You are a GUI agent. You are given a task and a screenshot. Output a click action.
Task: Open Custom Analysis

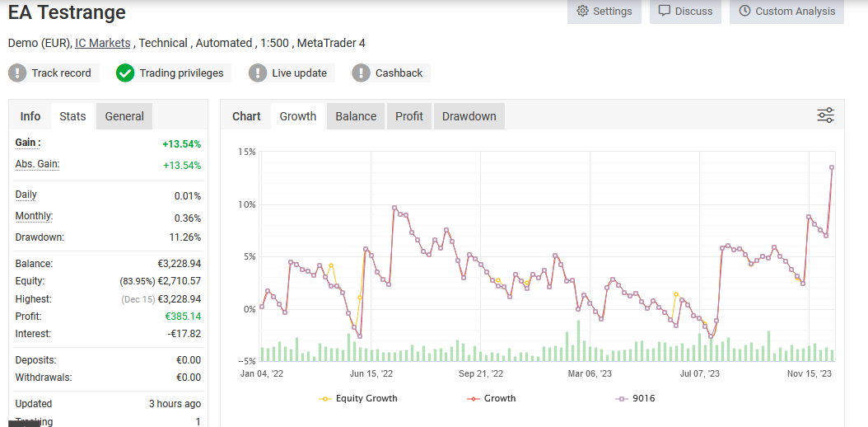[786, 12]
